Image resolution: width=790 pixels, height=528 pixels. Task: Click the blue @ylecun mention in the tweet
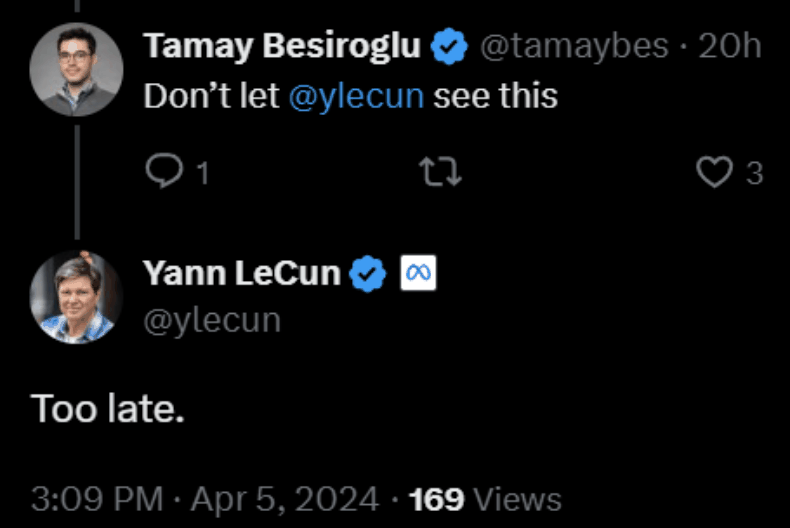[356, 96]
